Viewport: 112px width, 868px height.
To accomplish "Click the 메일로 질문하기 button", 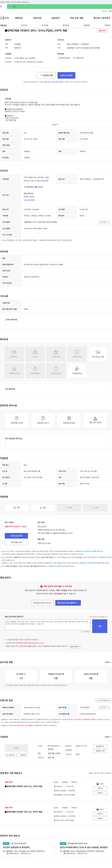I will pos(75,647).
